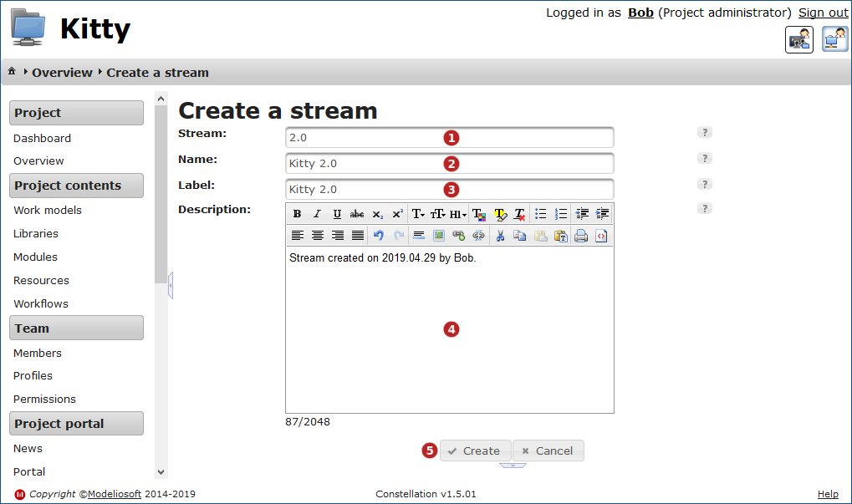Align text to the right
The height and width of the screenshot is (504, 852).
pos(338,236)
